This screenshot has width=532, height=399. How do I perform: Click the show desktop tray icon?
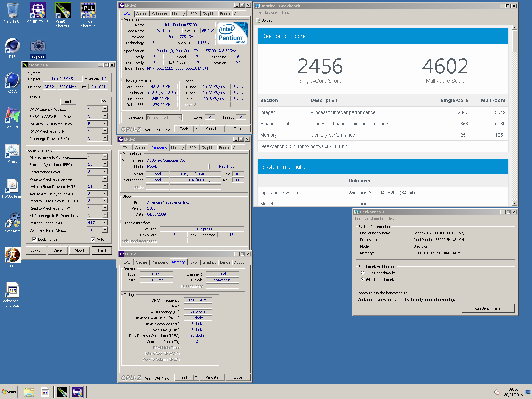(x=528, y=392)
